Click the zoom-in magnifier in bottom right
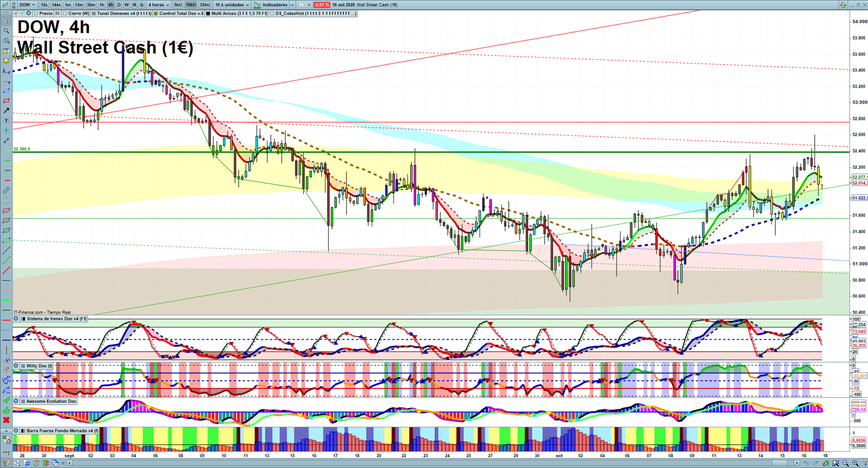The width and height of the screenshot is (868, 468). pyautogui.click(x=856, y=463)
